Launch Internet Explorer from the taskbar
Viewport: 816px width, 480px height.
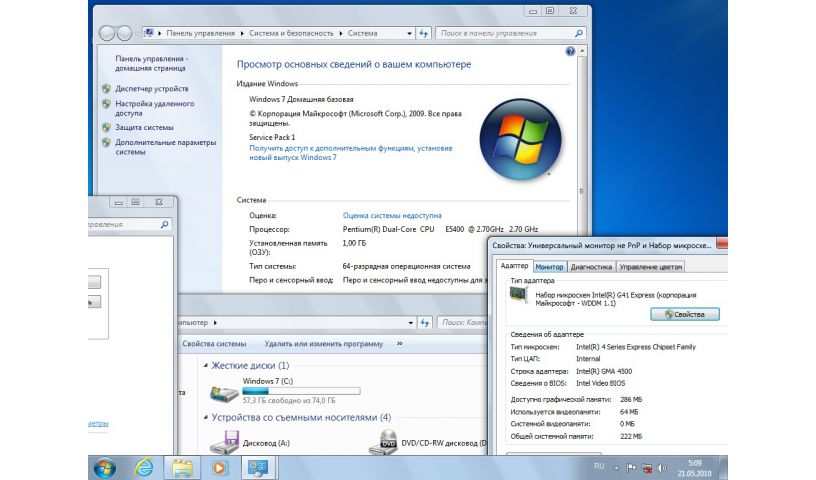pos(144,467)
